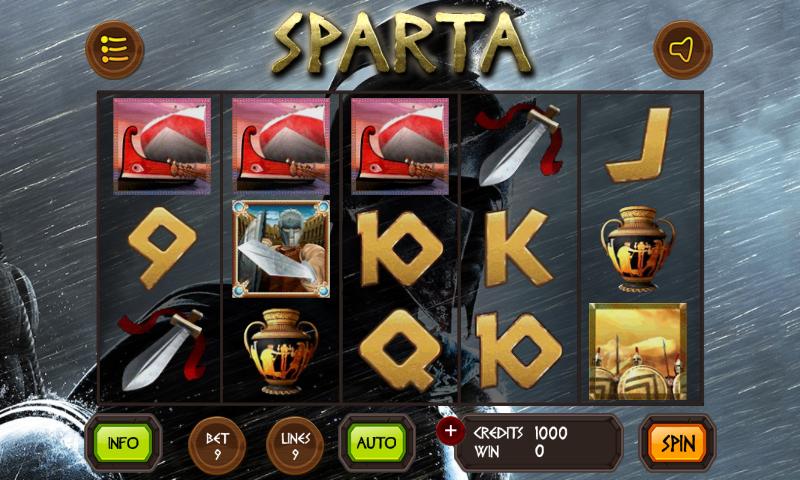The width and height of the screenshot is (800, 480).
Task: Change the LINES 9 setting
Action: click(295, 446)
